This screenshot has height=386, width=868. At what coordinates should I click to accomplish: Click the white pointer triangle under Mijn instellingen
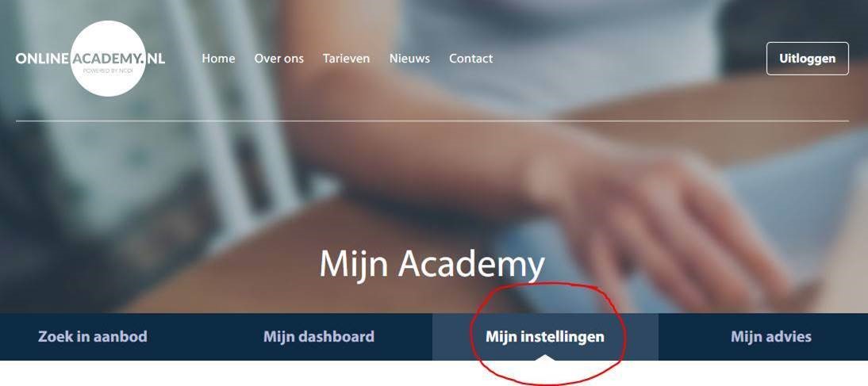pyautogui.click(x=545, y=357)
